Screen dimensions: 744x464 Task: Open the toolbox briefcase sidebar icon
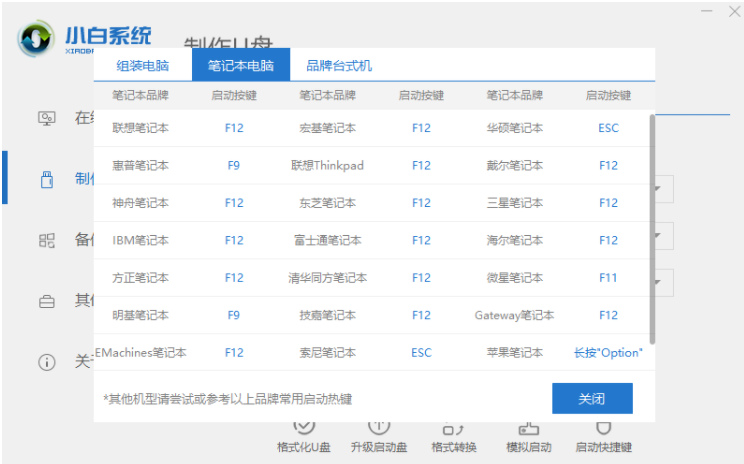[x=46, y=301]
